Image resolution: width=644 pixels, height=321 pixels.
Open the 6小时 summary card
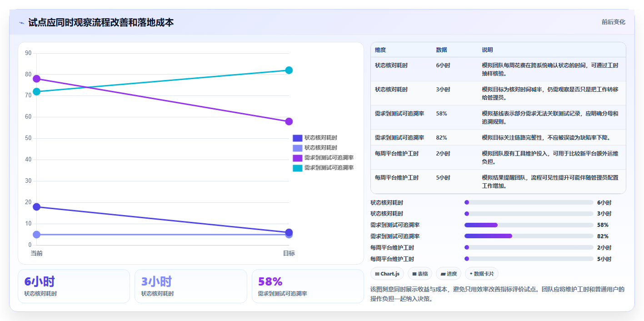(x=74, y=286)
